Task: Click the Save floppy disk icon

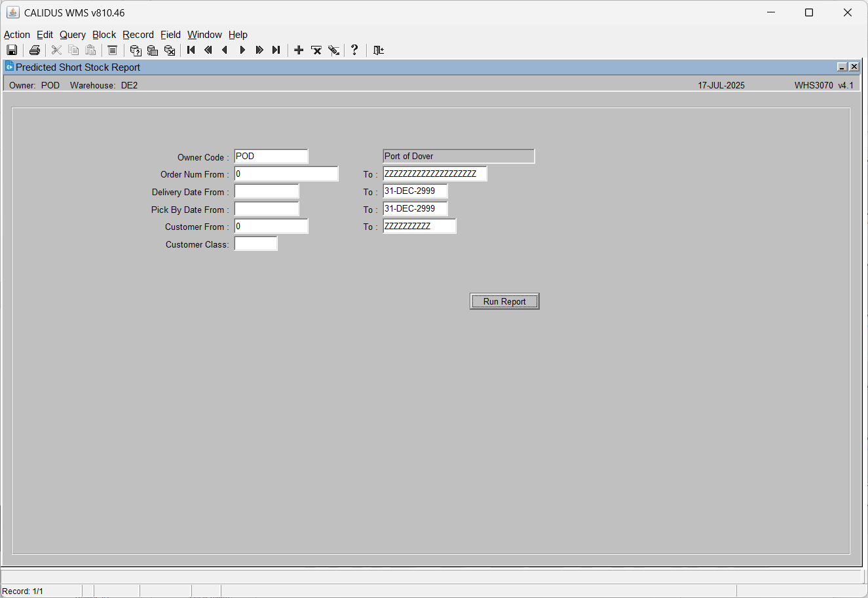Action: 12,50
